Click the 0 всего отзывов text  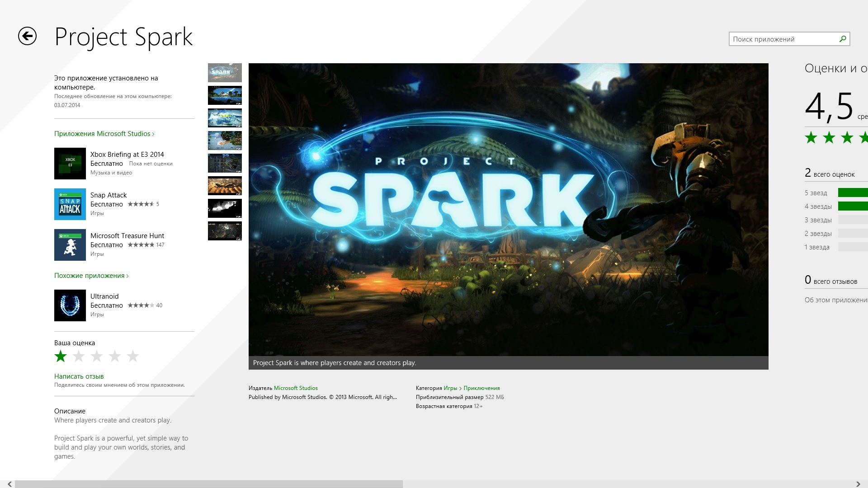831,280
